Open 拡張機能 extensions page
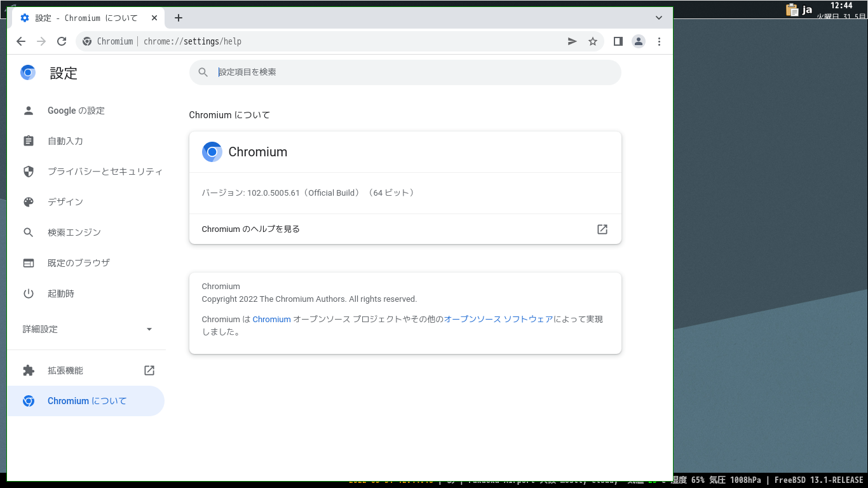 click(86, 370)
